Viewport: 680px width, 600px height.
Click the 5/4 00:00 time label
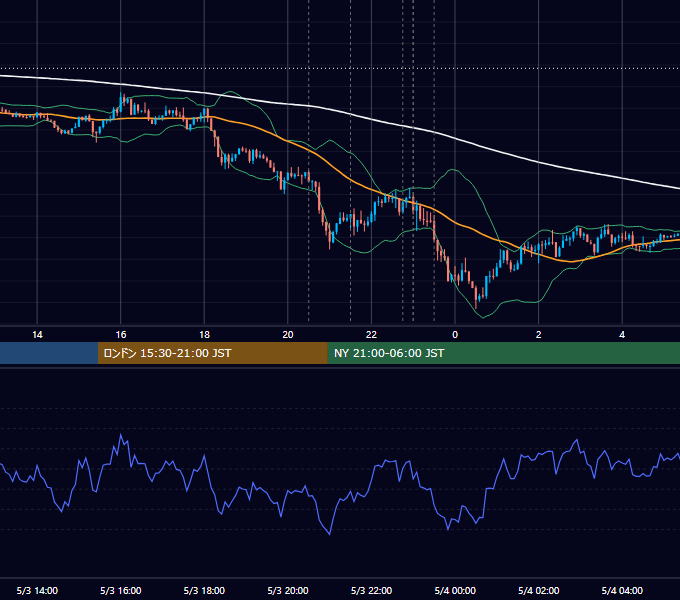pyautogui.click(x=455, y=590)
